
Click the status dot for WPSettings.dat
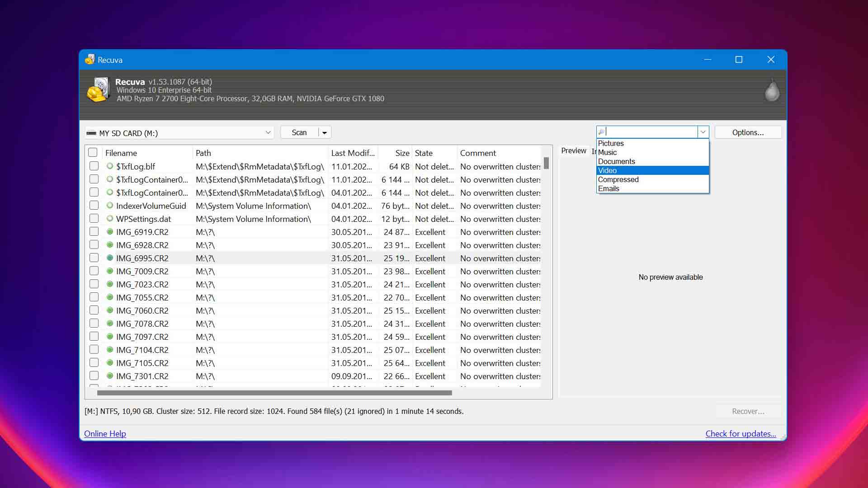tap(109, 219)
